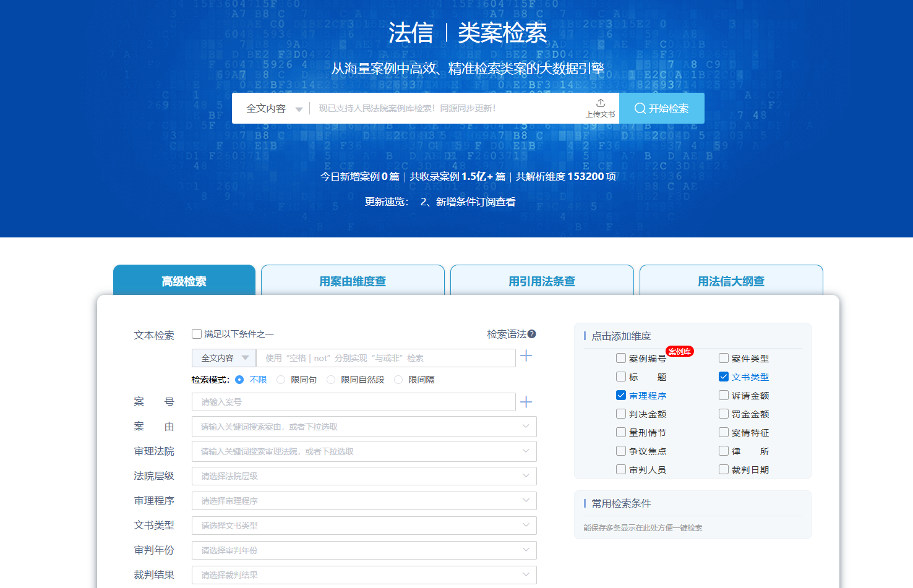Expand the 法院层级 dropdown
913x588 pixels.
(x=364, y=476)
